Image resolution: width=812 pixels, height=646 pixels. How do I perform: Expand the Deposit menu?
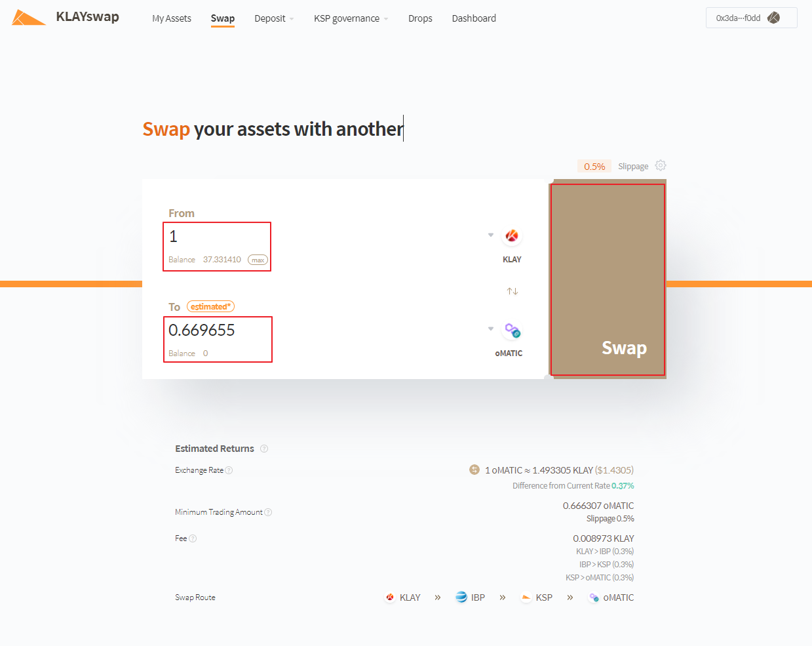[274, 18]
